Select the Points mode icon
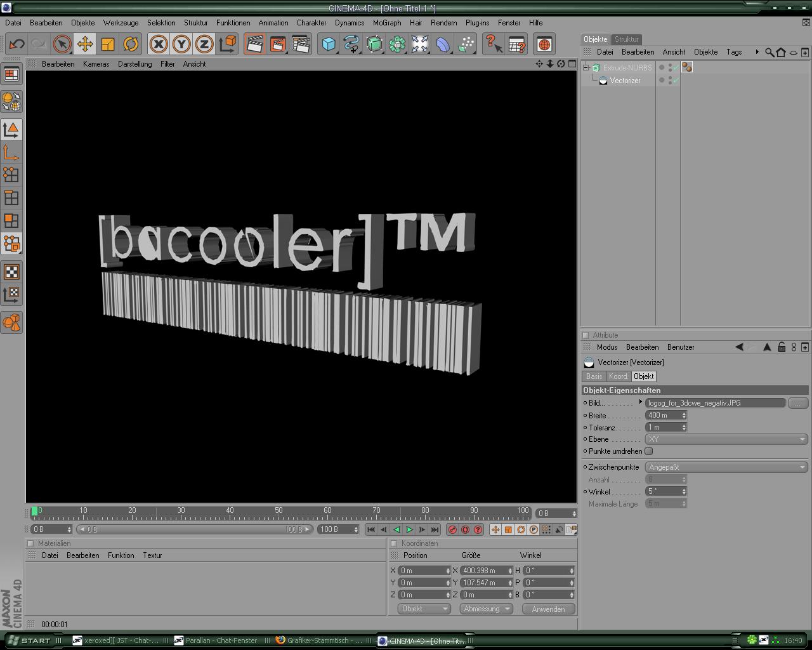The image size is (812, 650). (11, 175)
